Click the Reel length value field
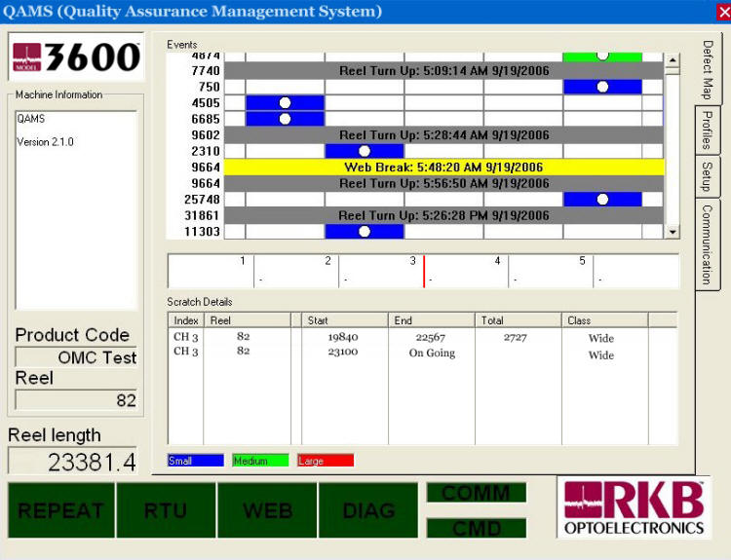Image resolution: width=731 pixels, height=560 pixels. coord(74,462)
